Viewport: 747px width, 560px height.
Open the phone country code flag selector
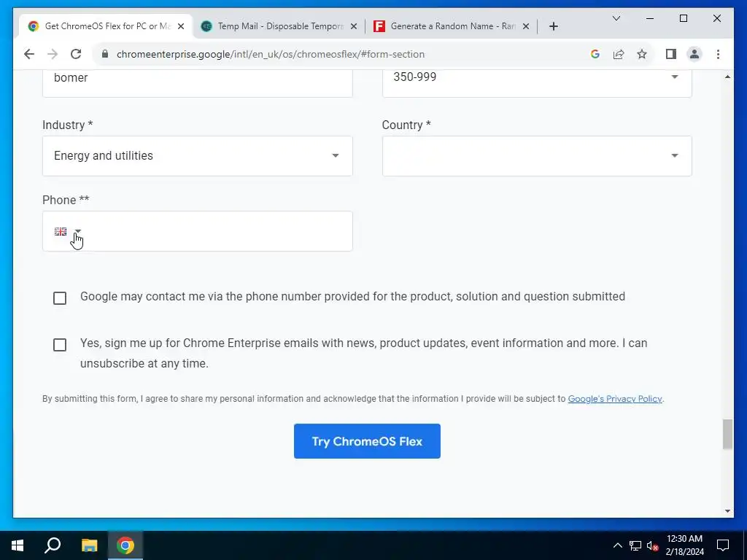click(68, 231)
